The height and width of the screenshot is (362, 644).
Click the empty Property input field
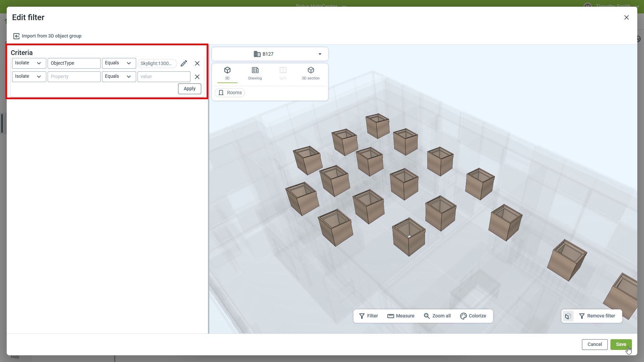pos(74,76)
